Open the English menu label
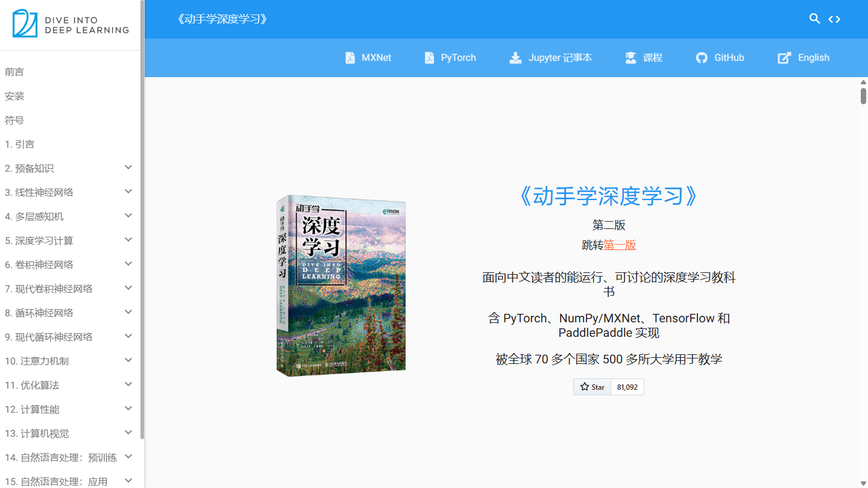Image resolution: width=868 pixels, height=488 pixels. [x=814, y=58]
